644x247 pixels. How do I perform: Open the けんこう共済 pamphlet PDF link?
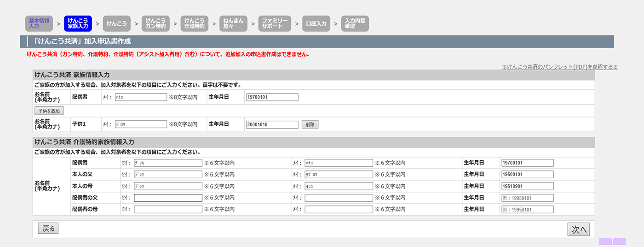559,67
